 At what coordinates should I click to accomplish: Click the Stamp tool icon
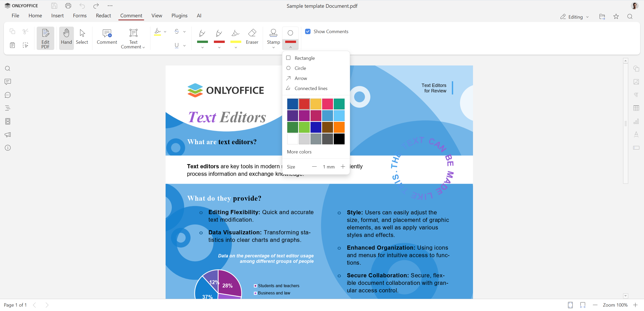(273, 33)
